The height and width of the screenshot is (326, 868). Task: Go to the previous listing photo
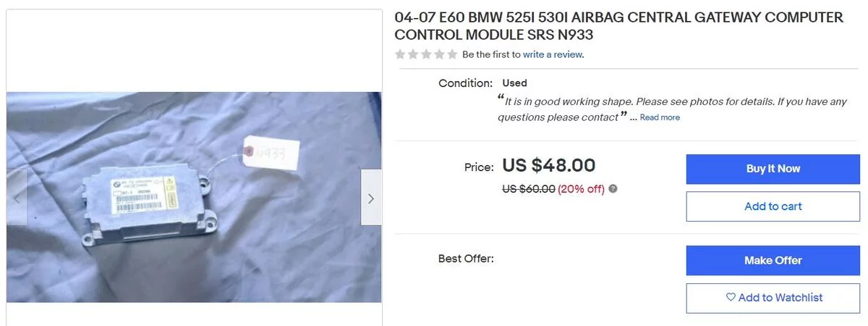click(17, 198)
